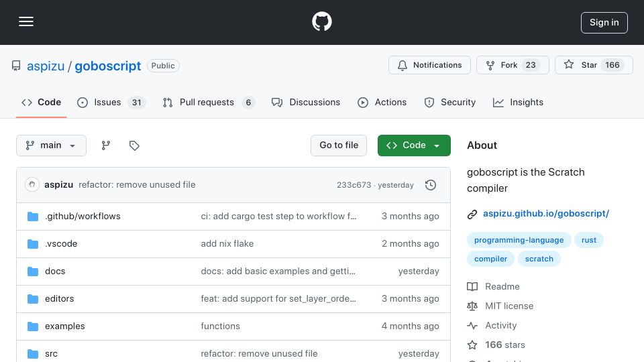Click the Pull requests count badge 6
Viewport: 644px width, 362px height.
click(x=248, y=102)
